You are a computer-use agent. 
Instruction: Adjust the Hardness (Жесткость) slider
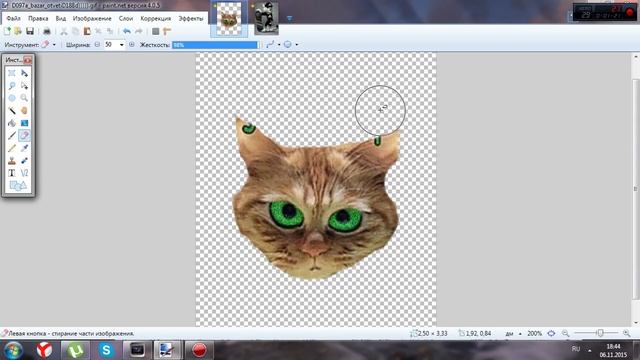[215, 45]
